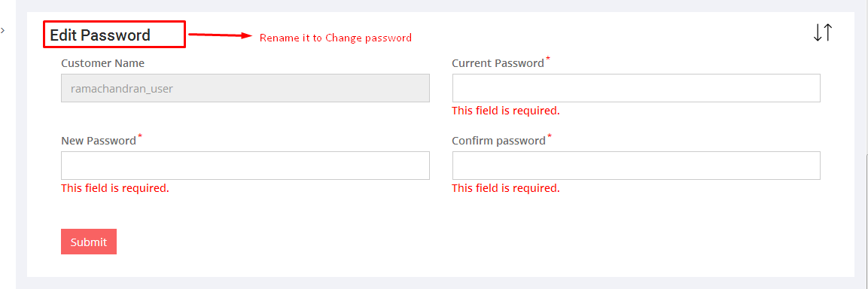Click the Confirm password label
Screen dimensions: 868x289
pos(499,141)
